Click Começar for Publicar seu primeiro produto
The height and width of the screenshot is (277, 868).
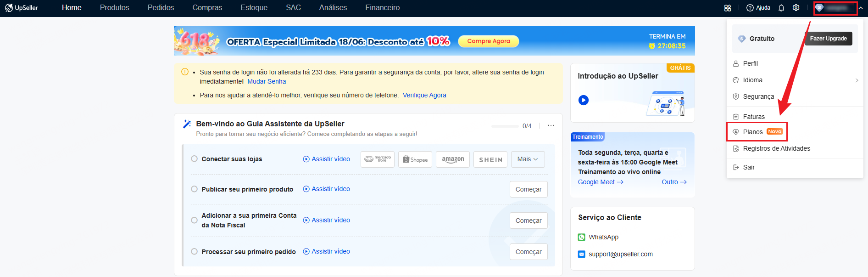click(x=529, y=189)
